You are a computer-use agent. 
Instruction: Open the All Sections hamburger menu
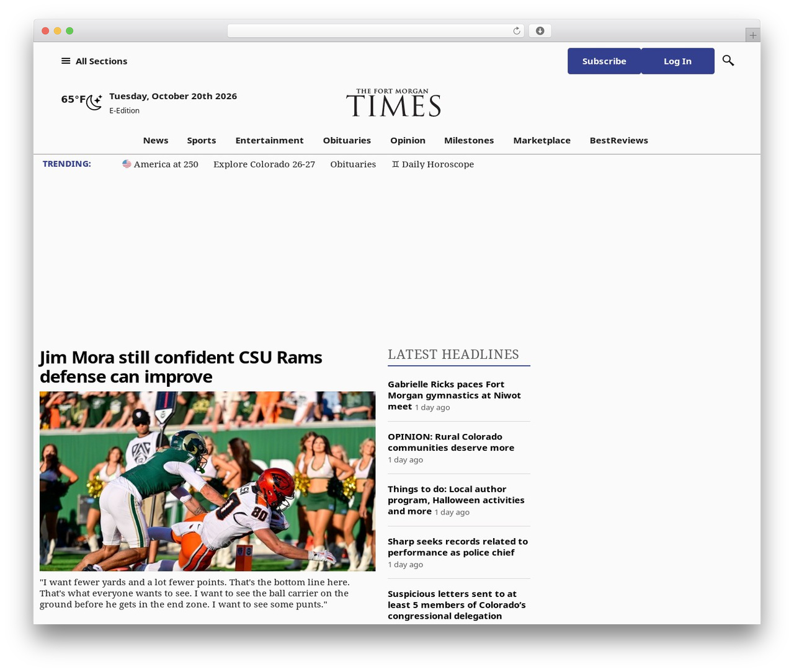[x=94, y=61]
